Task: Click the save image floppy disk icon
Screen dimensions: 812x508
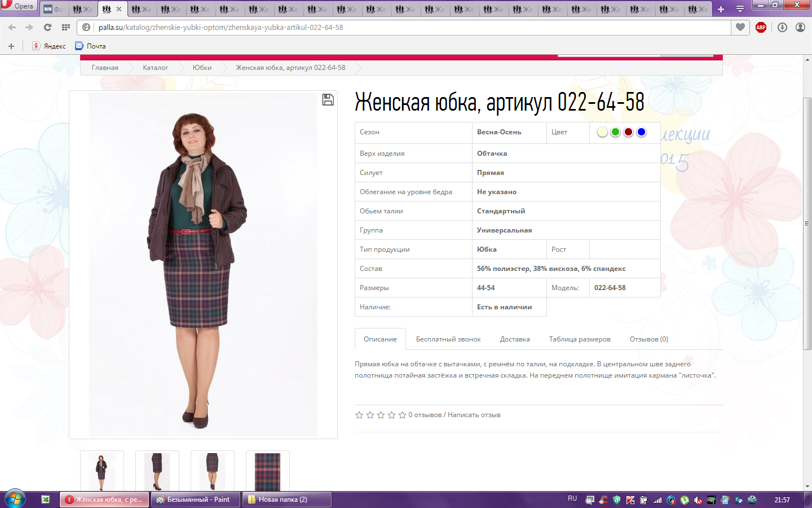Action: coord(328,100)
